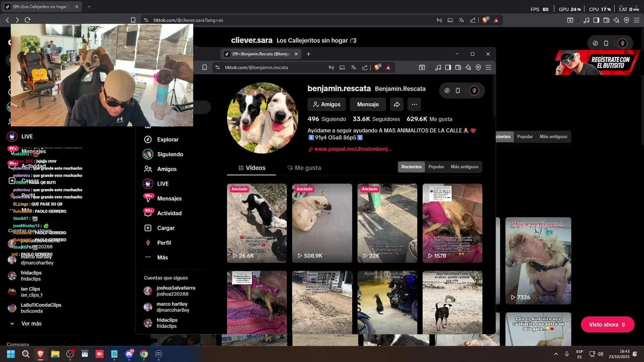Open Brave Wallet icon in front window toolbar
Viewport: 644px width, 362px height.
(458, 67)
